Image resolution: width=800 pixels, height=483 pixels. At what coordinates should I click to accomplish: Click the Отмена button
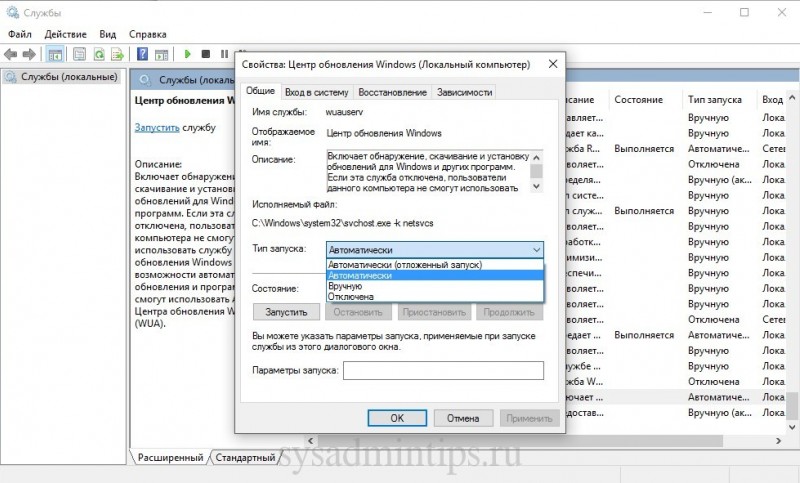(x=463, y=418)
